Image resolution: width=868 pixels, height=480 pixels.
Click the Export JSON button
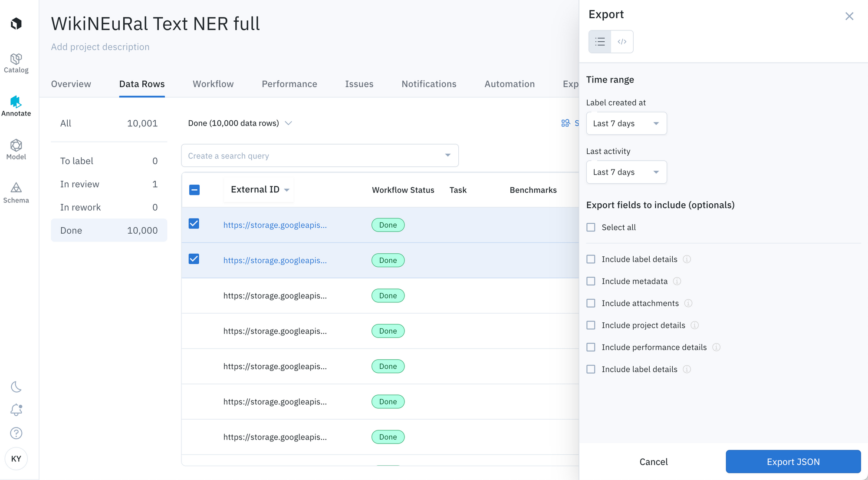(x=793, y=462)
